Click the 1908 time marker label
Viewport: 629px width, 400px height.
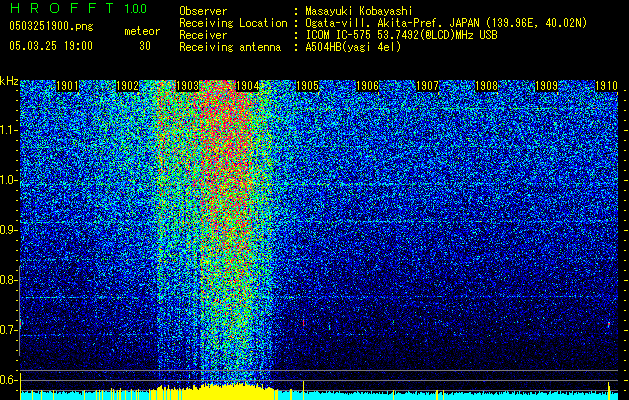pos(487,86)
